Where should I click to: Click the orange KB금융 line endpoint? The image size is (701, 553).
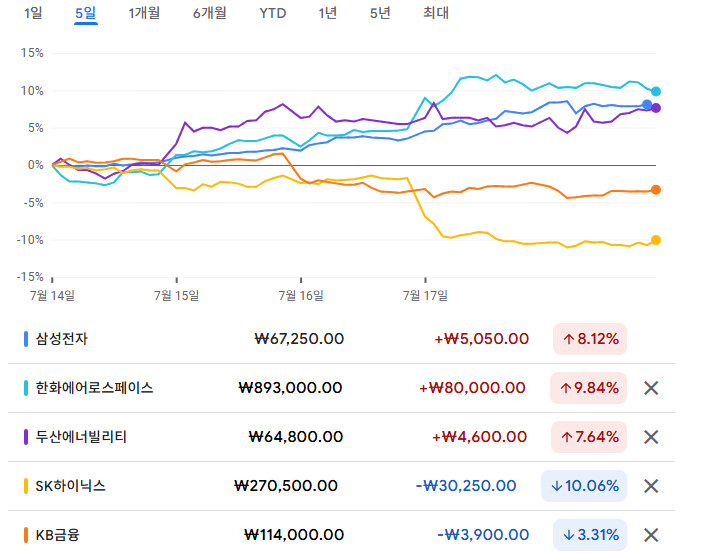click(656, 189)
